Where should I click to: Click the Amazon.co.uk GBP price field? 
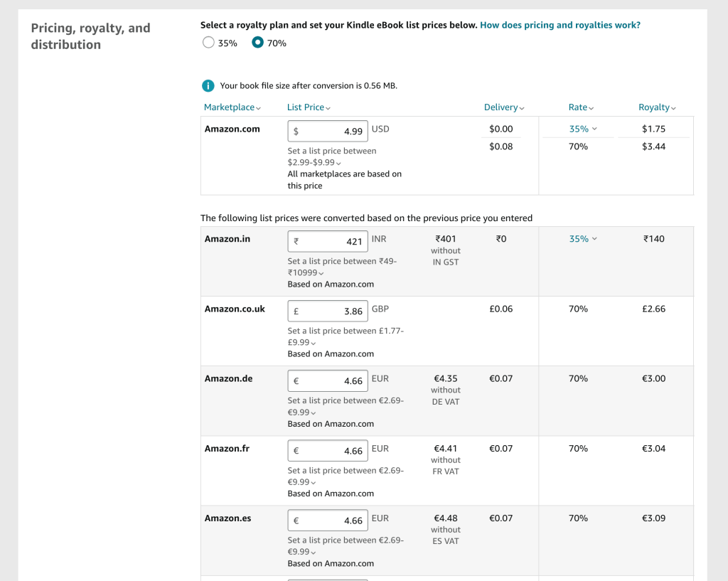point(328,311)
